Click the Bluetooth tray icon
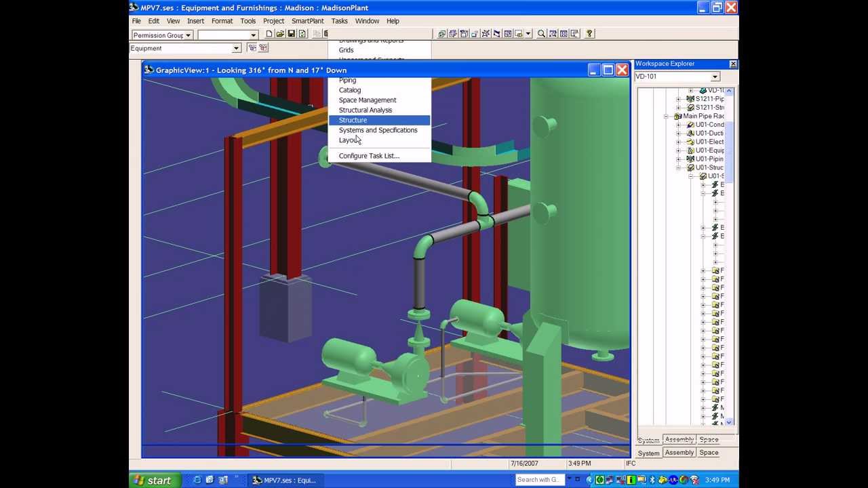 point(652,480)
